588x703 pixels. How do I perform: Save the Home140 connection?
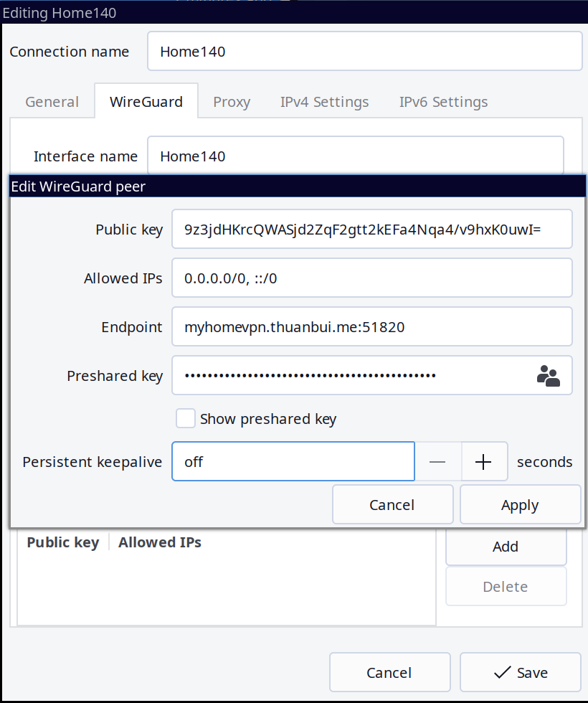pyautogui.click(x=520, y=673)
